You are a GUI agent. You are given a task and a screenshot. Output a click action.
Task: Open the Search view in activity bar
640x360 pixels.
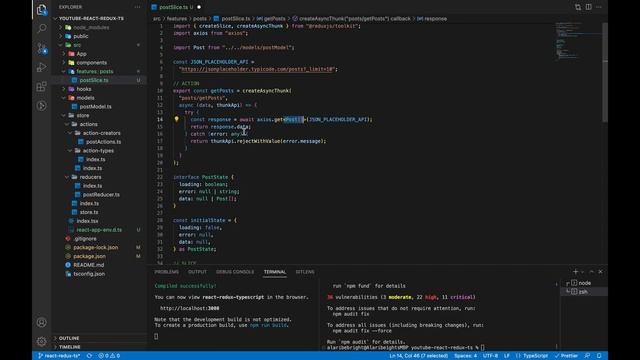tap(42, 28)
